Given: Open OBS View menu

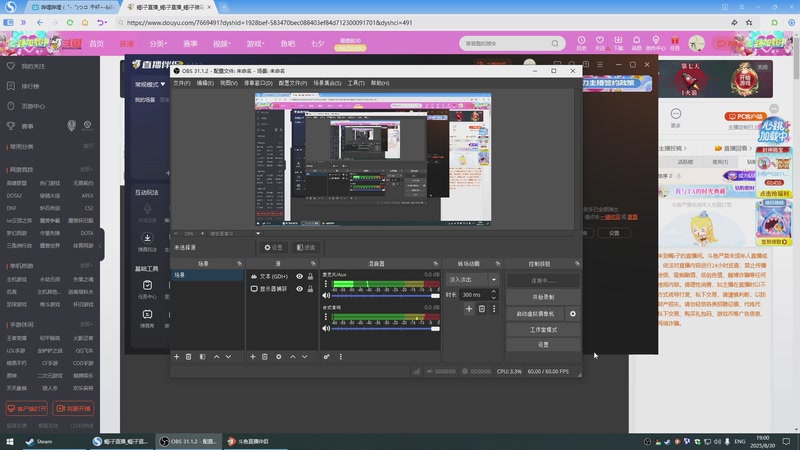Looking at the screenshot, I should pos(229,83).
